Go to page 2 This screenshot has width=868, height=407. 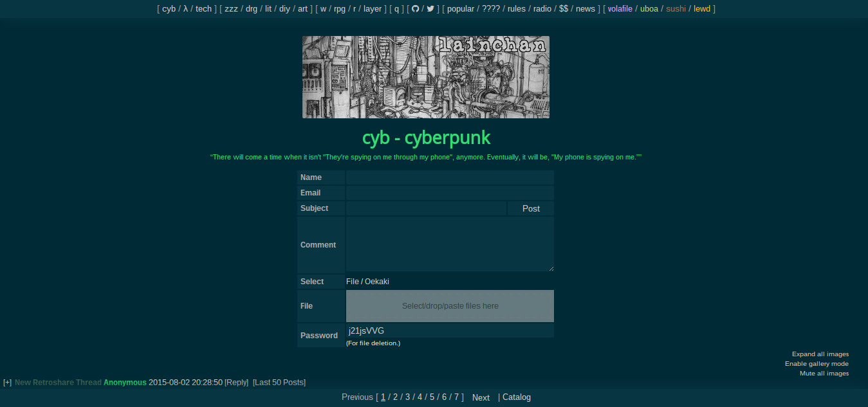click(396, 397)
